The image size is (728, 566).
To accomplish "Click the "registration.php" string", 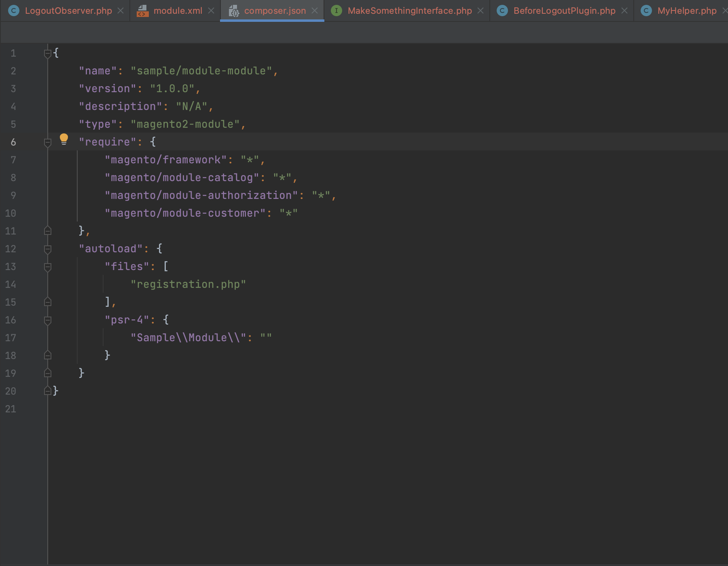I will (x=188, y=285).
